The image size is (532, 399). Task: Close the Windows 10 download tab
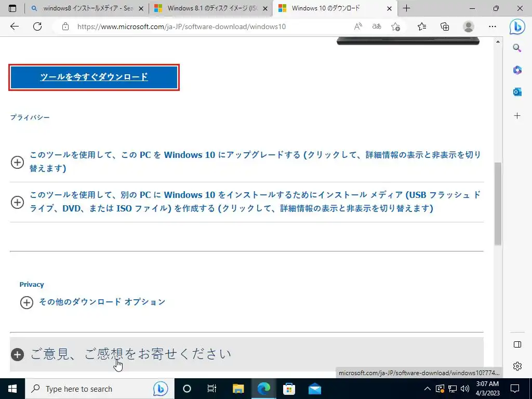click(390, 8)
